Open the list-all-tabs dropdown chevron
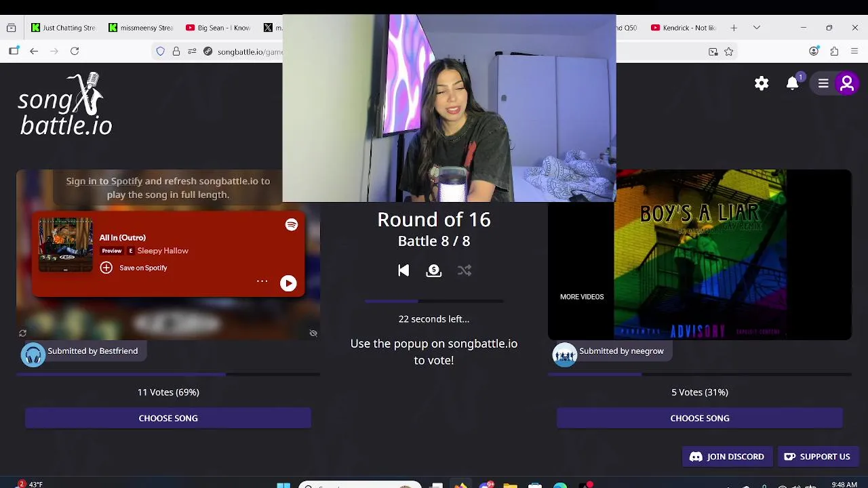 (757, 28)
